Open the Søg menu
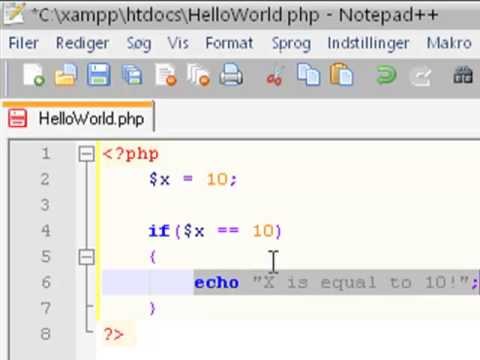This screenshot has height=360, width=480. click(x=139, y=44)
